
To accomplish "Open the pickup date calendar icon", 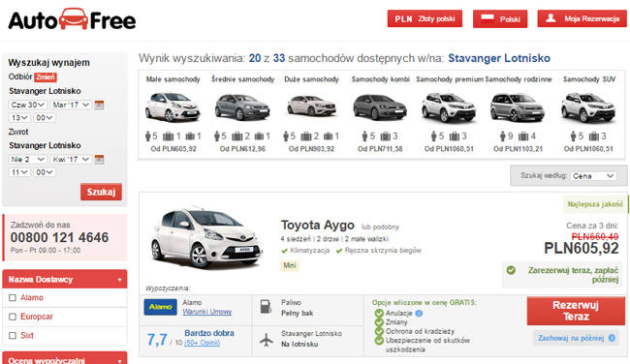I will (99, 106).
